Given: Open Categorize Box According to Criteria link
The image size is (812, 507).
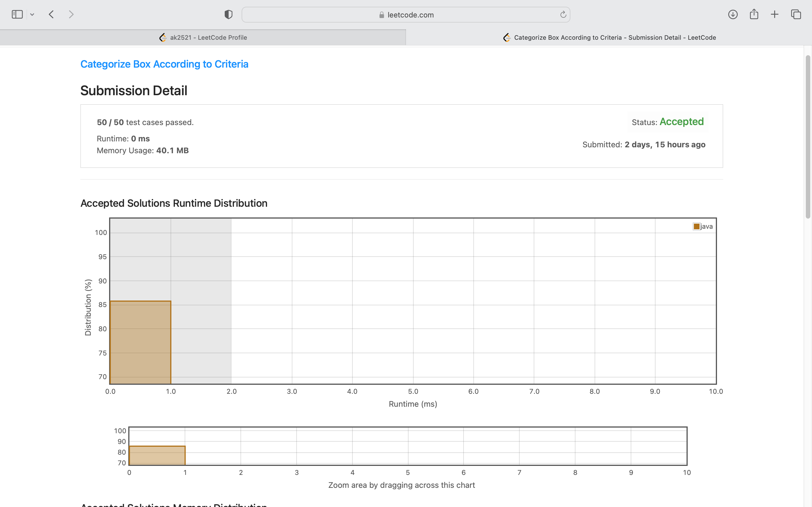Looking at the screenshot, I should (164, 64).
